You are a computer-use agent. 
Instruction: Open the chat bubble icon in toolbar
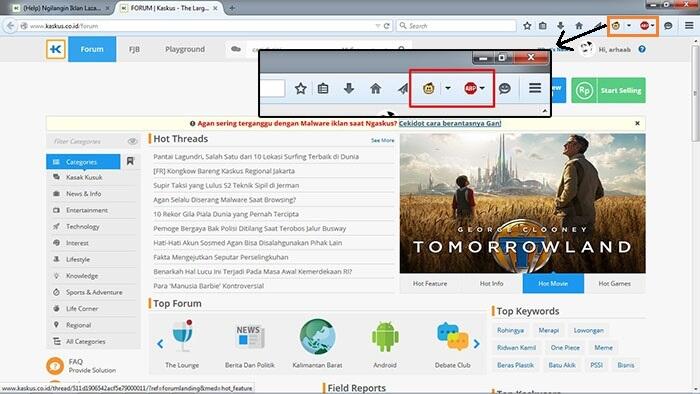pyautogui.click(x=668, y=26)
